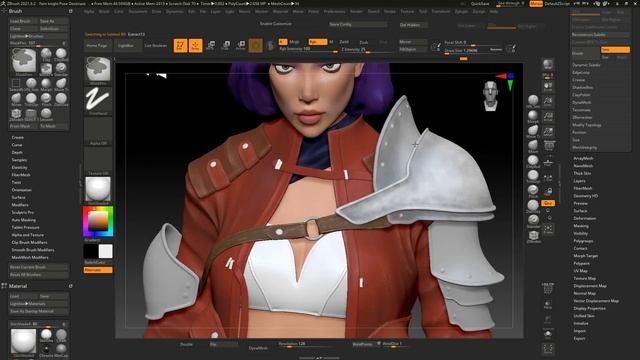This screenshot has height=360, width=640.
Task: Toggle the orange Menus button in title bar
Action: pyautogui.click(x=536, y=4)
